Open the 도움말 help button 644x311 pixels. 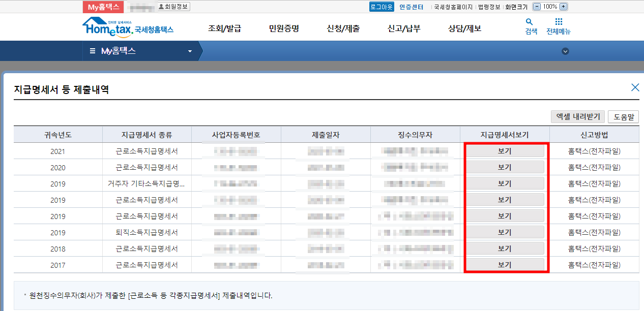(x=624, y=116)
